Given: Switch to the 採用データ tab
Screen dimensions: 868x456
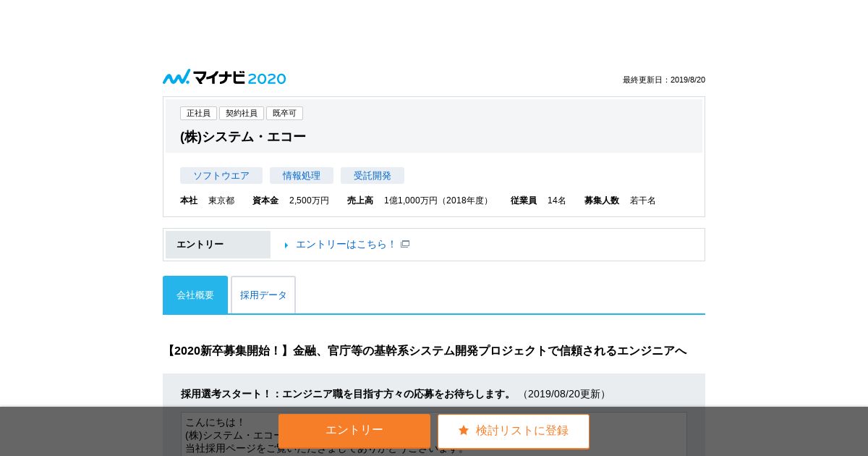Looking at the screenshot, I should [263, 295].
